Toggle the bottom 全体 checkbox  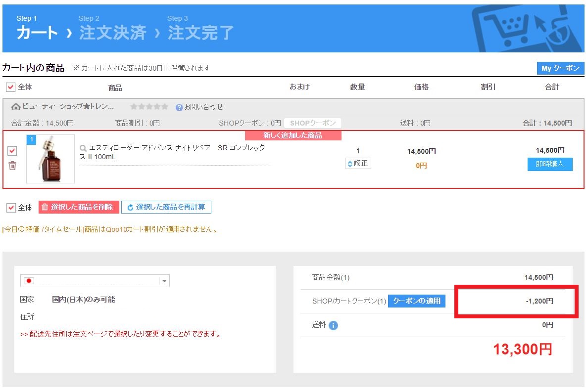point(11,208)
